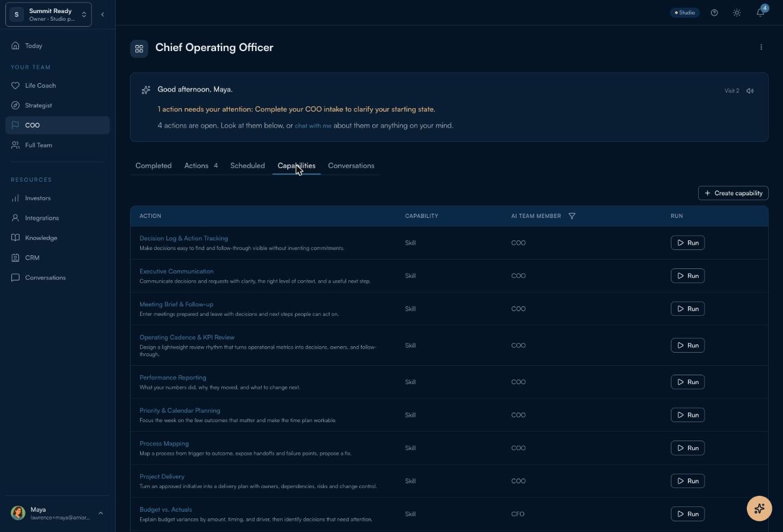Open the page options kebab menu

coord(761,47)
